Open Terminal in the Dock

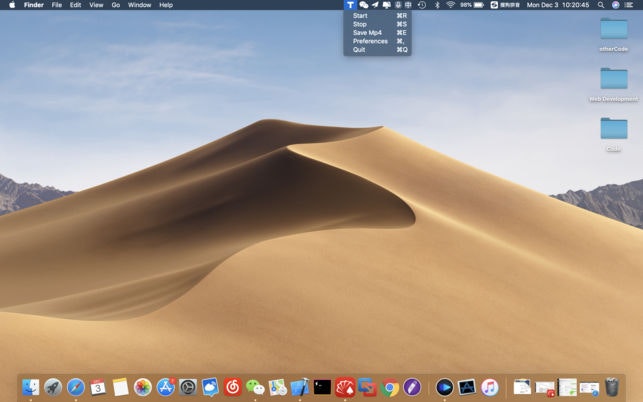coord(322,387)
